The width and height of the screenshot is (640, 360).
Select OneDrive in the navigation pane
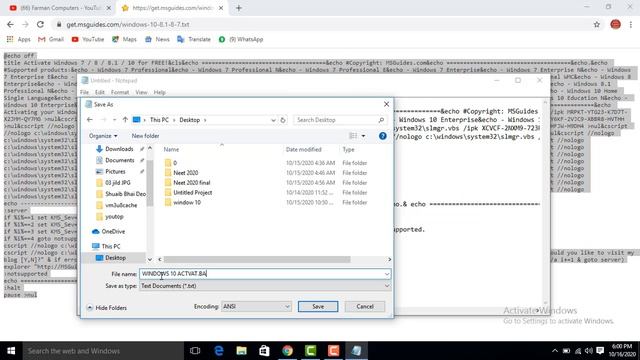[x=109, y=231]
